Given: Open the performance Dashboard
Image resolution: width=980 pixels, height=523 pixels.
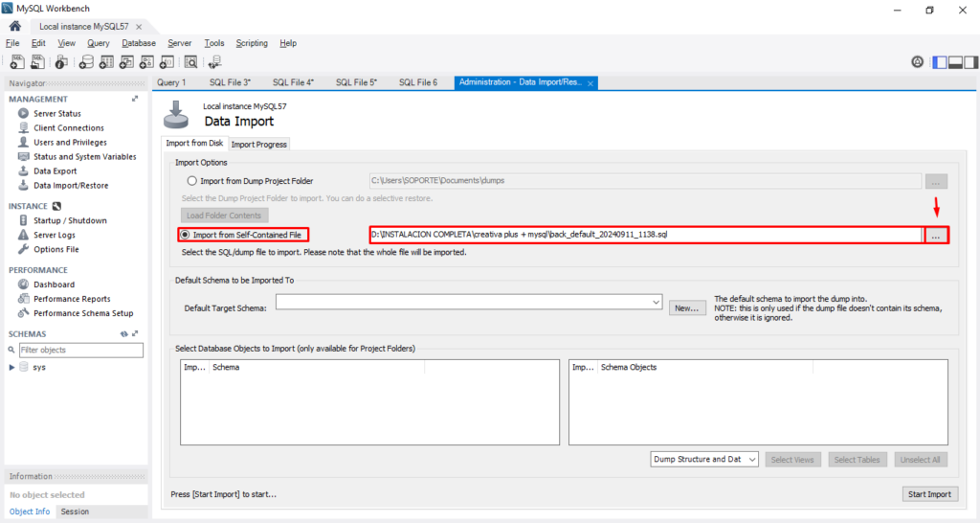Looking at the screenshot, I should point(54,284).
